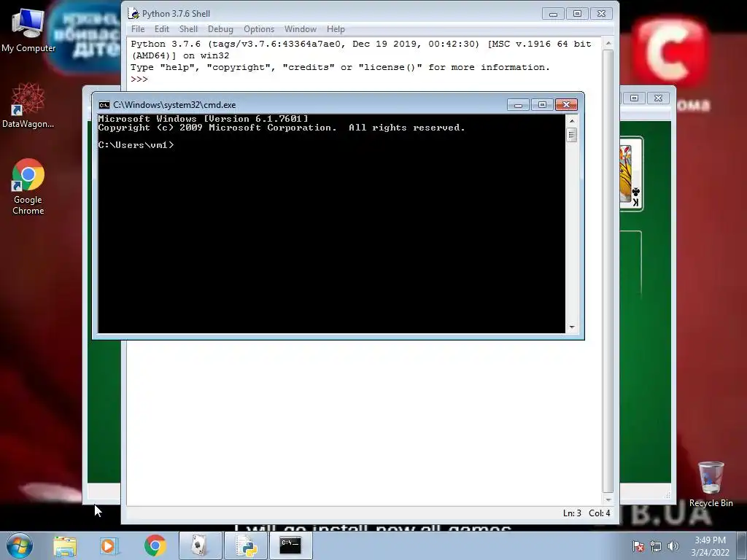Open the File menu in Python Shell
Image resolution: width=747 pixels, height=560 pixels.
(138, 29)
